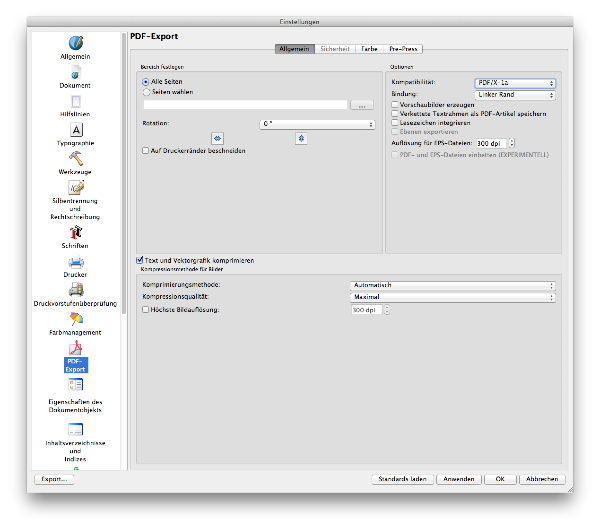Expand the Bindung 'Linker Rand' dropdown
600x530 pixels.
click(514, 94)
